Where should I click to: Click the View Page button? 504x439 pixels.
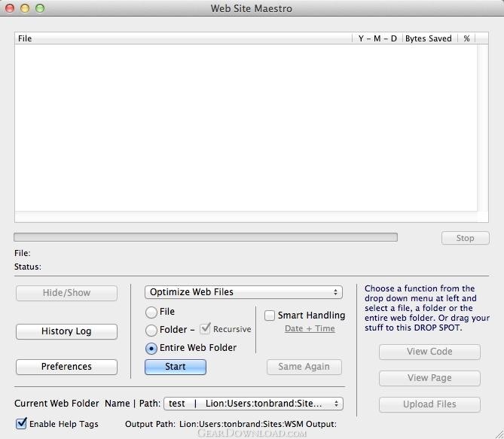(x=429, y=378)
